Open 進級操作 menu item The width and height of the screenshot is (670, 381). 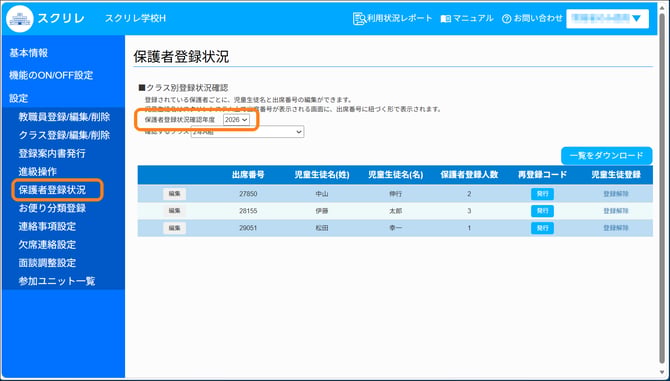38,172
